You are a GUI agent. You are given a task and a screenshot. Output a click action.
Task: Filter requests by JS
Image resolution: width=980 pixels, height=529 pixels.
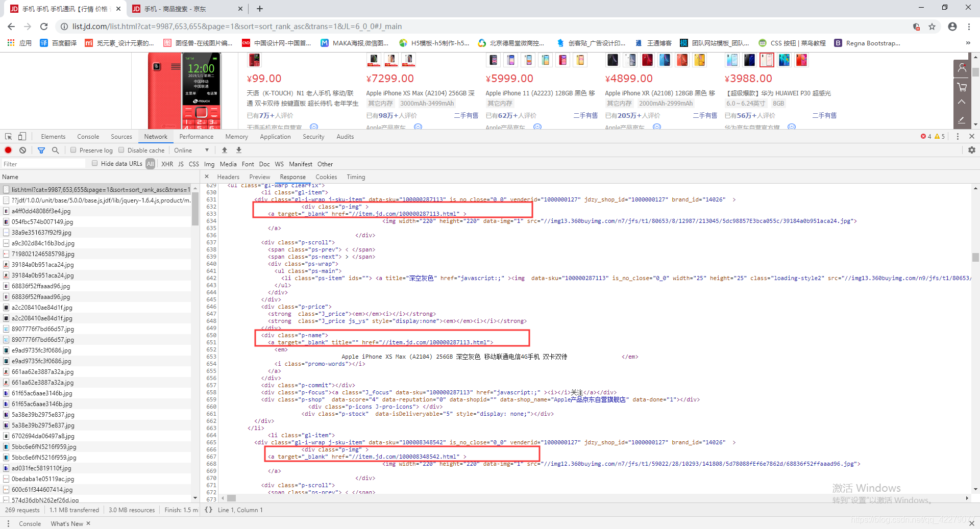tap(181, 164)
